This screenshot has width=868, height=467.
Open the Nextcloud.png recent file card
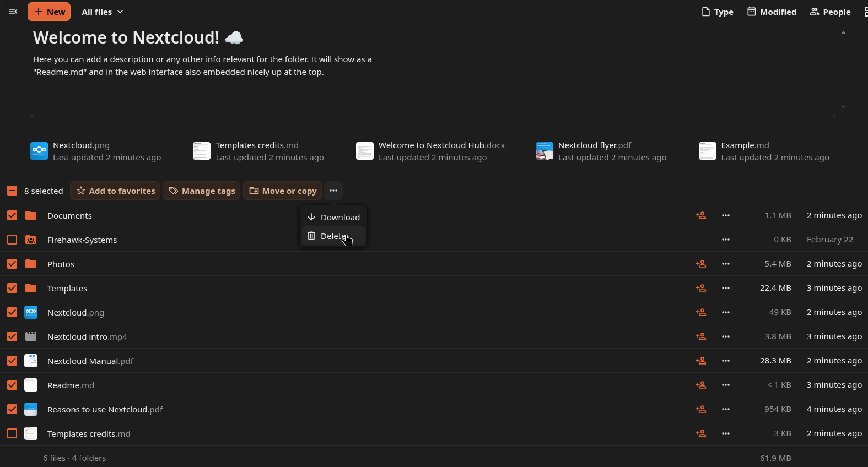pos(96,151)
